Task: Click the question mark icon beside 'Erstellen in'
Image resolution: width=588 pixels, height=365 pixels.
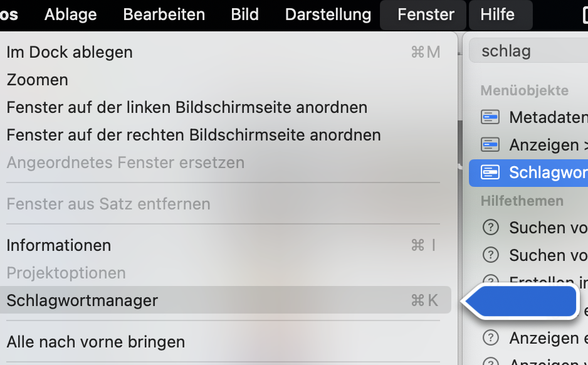Action: pyautogui.click(x=490, y=280)
